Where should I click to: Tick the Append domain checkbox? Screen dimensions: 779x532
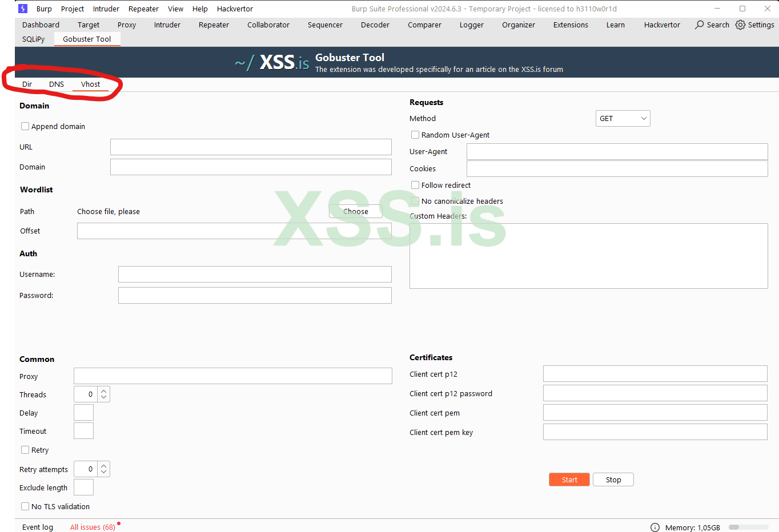coord(25,126)
